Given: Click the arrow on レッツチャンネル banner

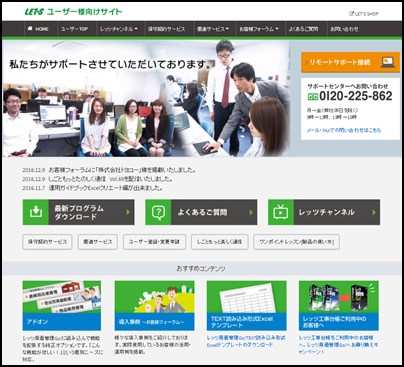Looking at the screenshot, I should 374,212.
